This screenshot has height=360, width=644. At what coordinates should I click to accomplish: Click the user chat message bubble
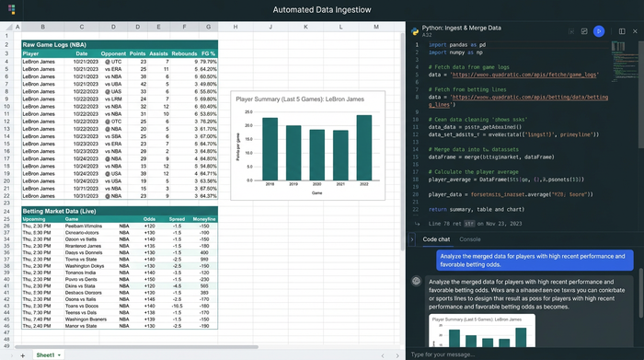pos(535,261)
